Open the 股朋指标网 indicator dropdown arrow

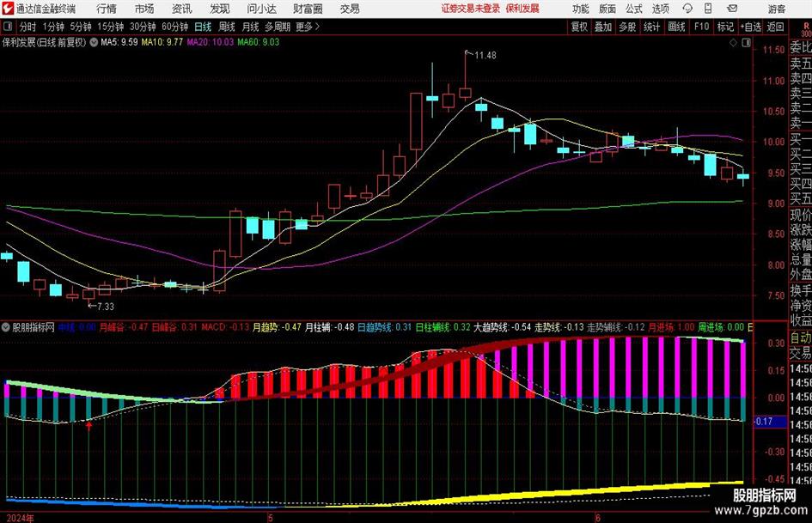click(x=6, y=327)
